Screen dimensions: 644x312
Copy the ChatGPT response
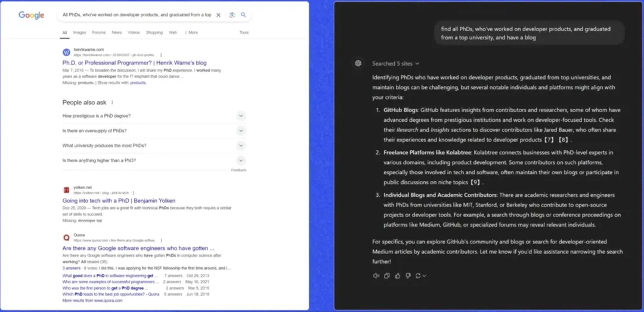[x=386, y=276]
